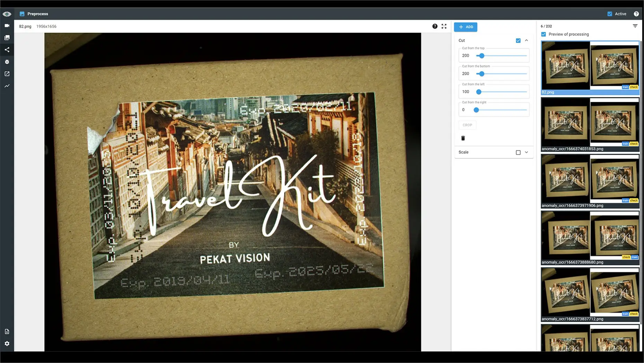Click Cut from the right value field
The width and height of the screenshot is (644, 363).
[464, 110]
